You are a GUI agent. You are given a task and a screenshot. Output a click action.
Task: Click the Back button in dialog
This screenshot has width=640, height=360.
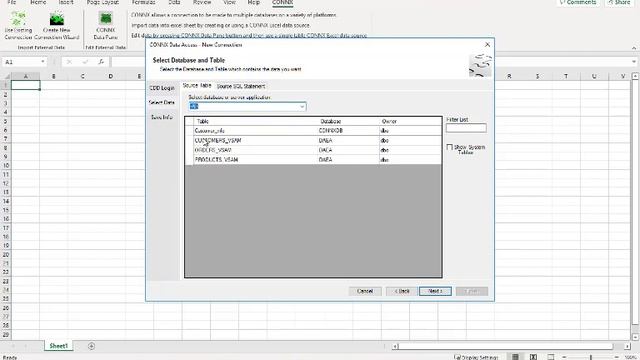tap(402, 291)
